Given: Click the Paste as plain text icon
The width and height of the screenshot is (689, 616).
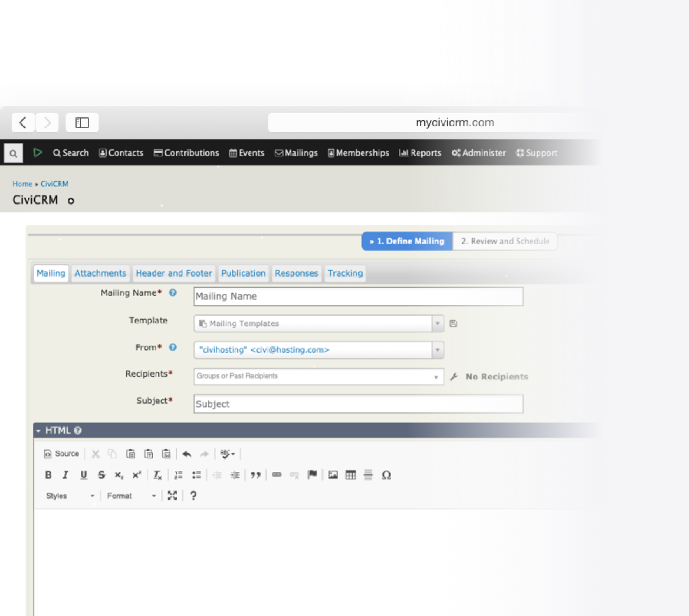Looking at the screenshot, I should [x=148, y=454].
